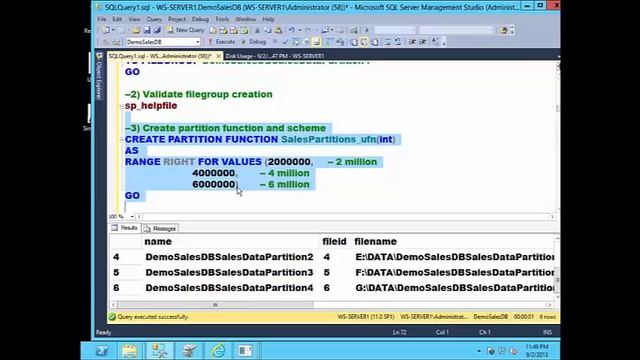This screenshot has height=360, width=640.
Task: Select the Results tab
Action: coord(125,228)
